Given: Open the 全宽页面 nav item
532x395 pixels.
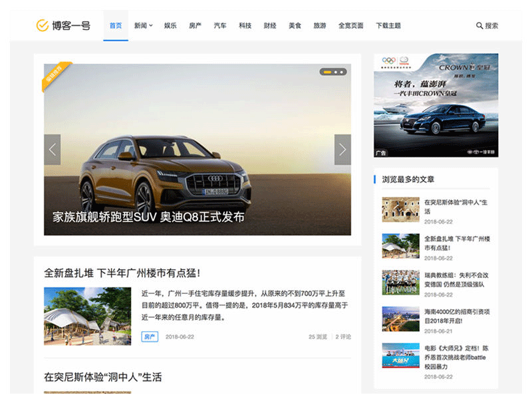Looking at the screenshot, I should [351, 25].
